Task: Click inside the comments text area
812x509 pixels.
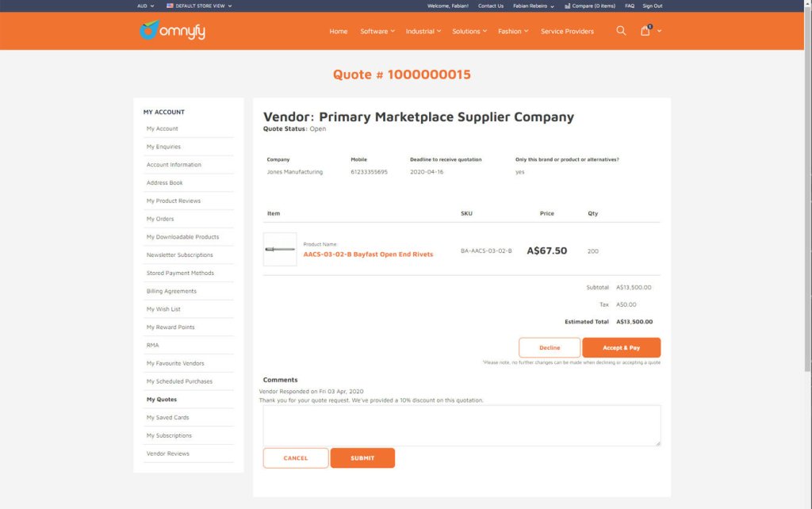Action: coord(462,425)
